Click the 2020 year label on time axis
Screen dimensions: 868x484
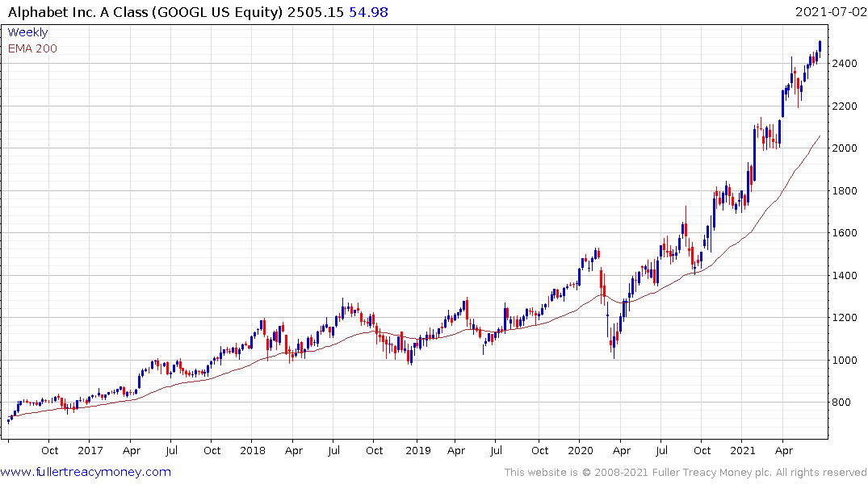click(580, 450)
